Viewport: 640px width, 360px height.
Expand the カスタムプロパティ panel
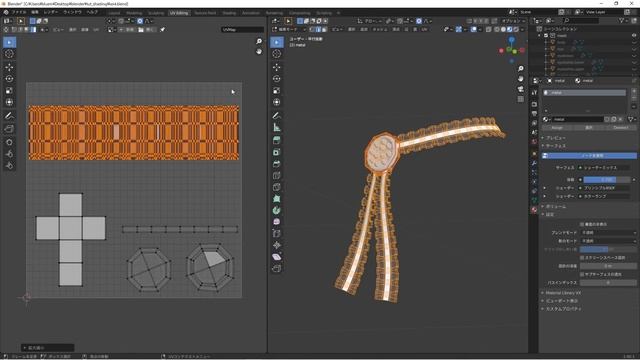click(562, 309)
